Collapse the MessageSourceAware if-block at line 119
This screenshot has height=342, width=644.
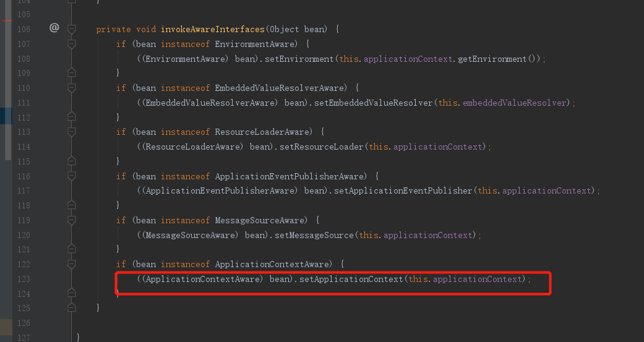pos(72,220)
